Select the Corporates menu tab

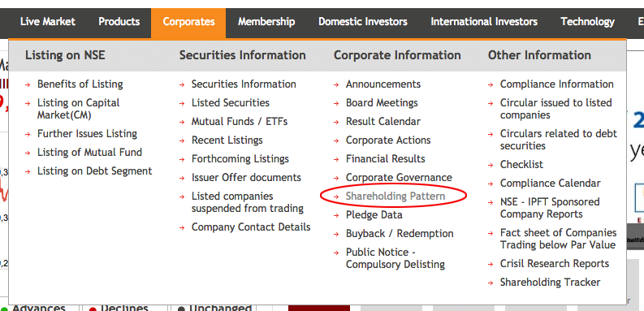click(x=188, y=22)
